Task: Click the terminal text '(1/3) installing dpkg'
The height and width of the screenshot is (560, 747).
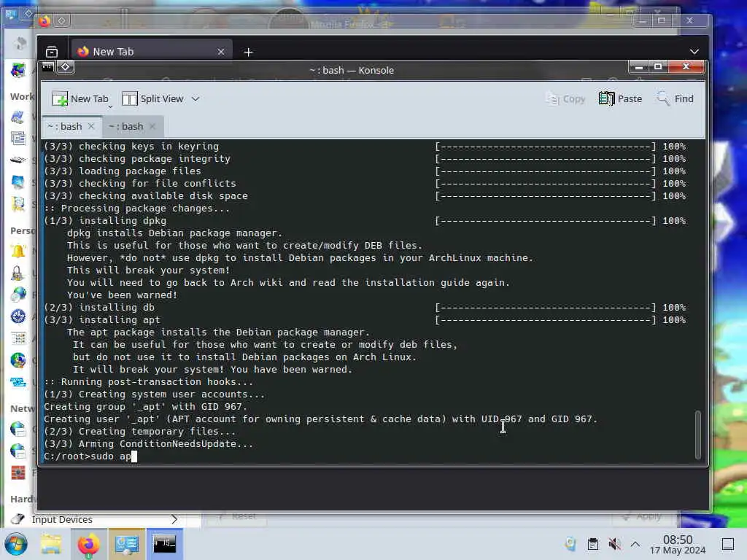Action: [105, 220]
